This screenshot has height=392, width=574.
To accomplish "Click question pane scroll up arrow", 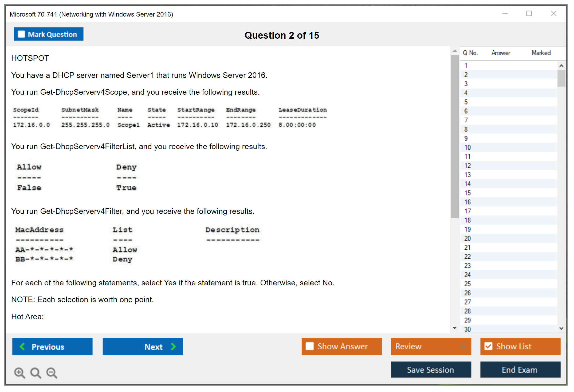I will pos(454,51).
